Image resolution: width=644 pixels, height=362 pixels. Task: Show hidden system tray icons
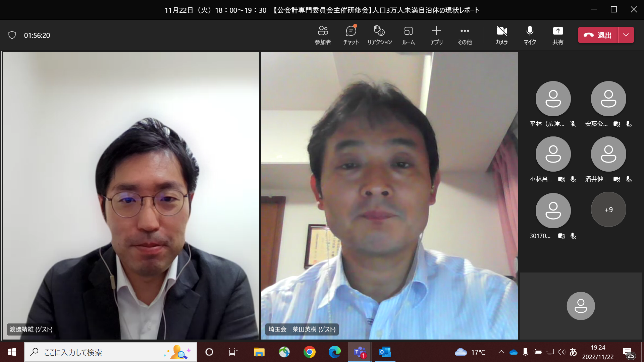pyautogui.click(x=501, y=352)
